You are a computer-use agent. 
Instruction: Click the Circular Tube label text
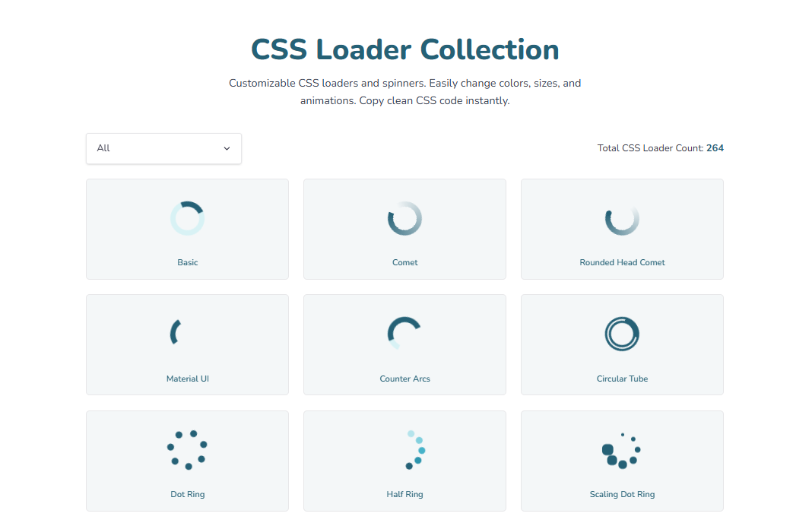tap(622, 378)
